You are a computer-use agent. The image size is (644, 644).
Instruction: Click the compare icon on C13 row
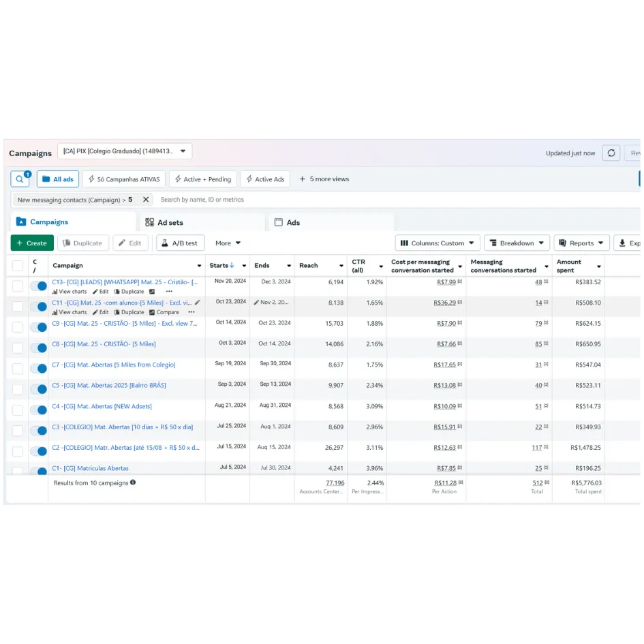(152, 292)
